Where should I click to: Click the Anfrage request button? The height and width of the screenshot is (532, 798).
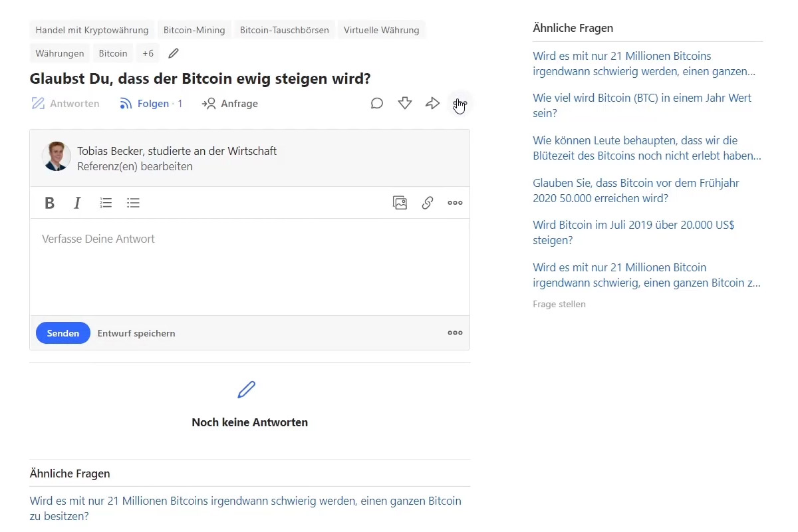pyautogui.click(x=230, y=104)
